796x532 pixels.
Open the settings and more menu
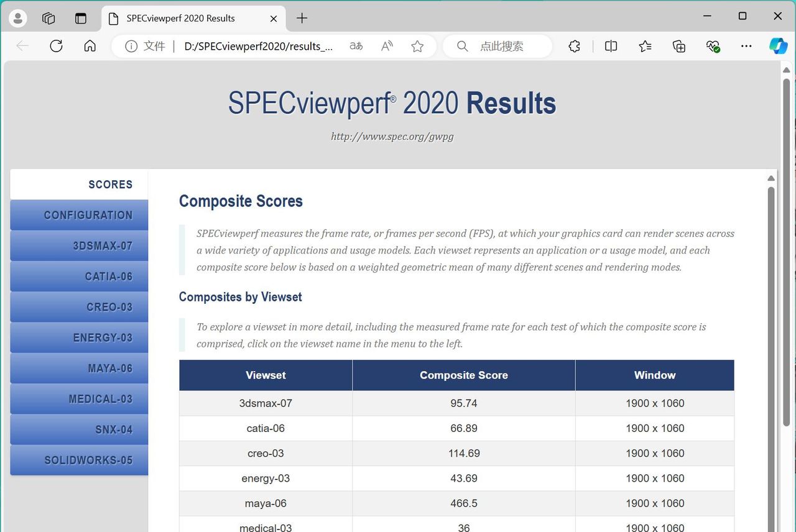pyautogui.click(x=746, y=46)
